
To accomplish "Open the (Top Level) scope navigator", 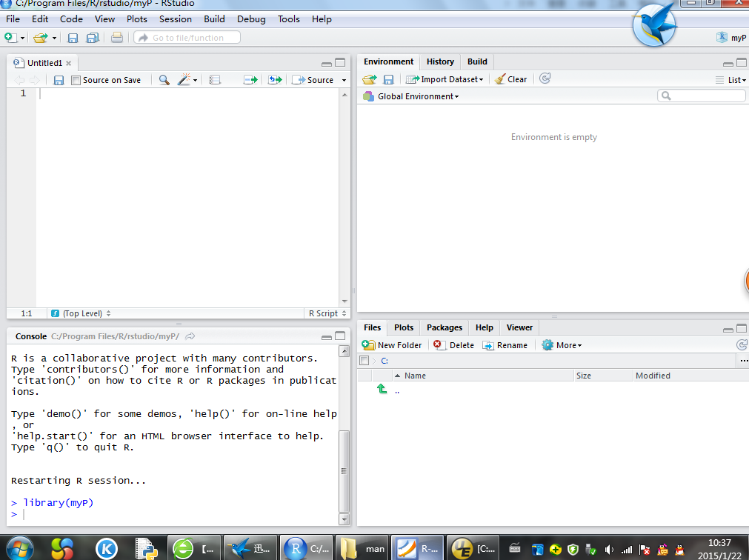I will click(x=81, y=313).
